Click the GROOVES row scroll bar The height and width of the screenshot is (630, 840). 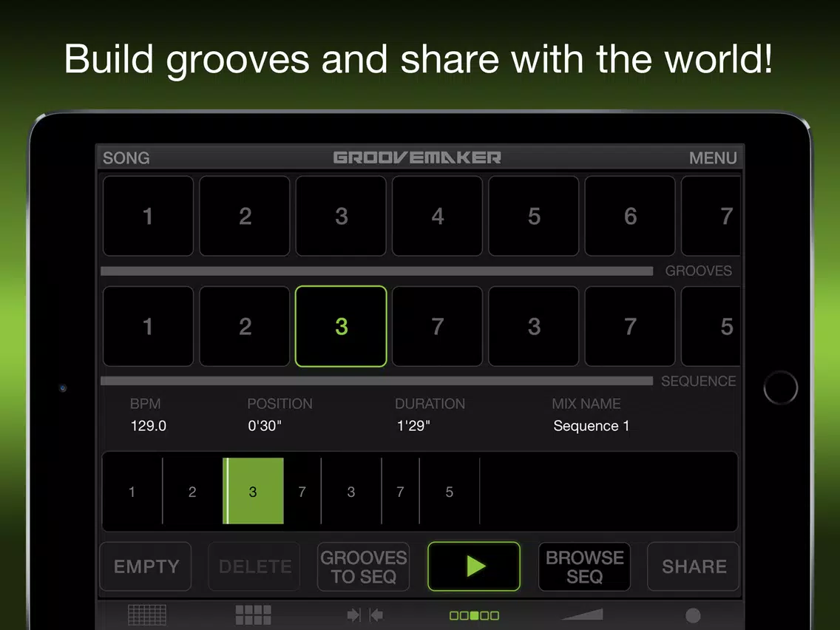pyautogui.click(x=376, y=271)
